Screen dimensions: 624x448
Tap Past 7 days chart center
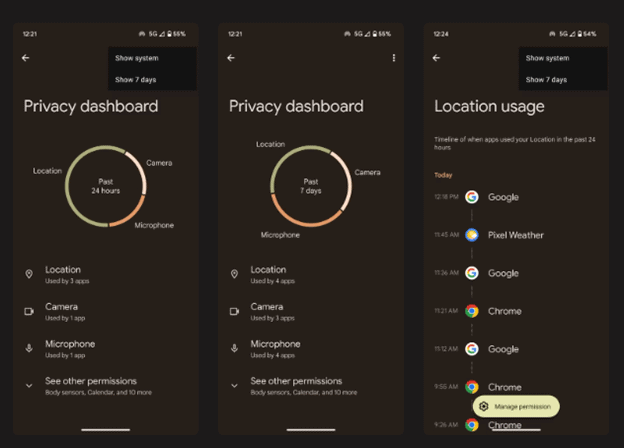click(311, 186)
